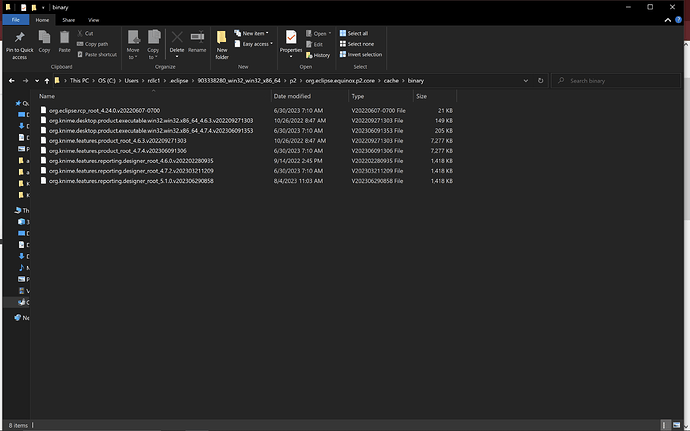Open file History

[x=318, y=55]
